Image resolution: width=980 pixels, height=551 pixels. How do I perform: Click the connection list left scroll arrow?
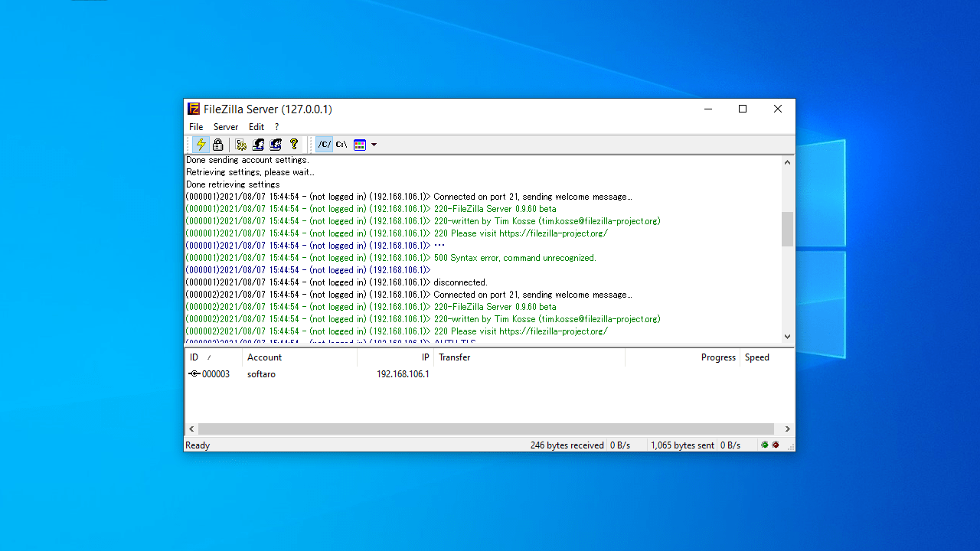pos(191,429)
